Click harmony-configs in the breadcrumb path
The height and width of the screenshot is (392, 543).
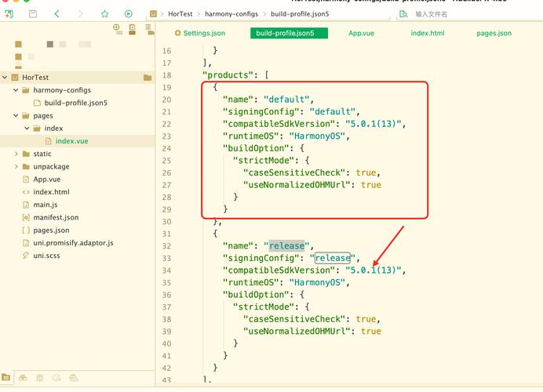(x=231, y=14)
